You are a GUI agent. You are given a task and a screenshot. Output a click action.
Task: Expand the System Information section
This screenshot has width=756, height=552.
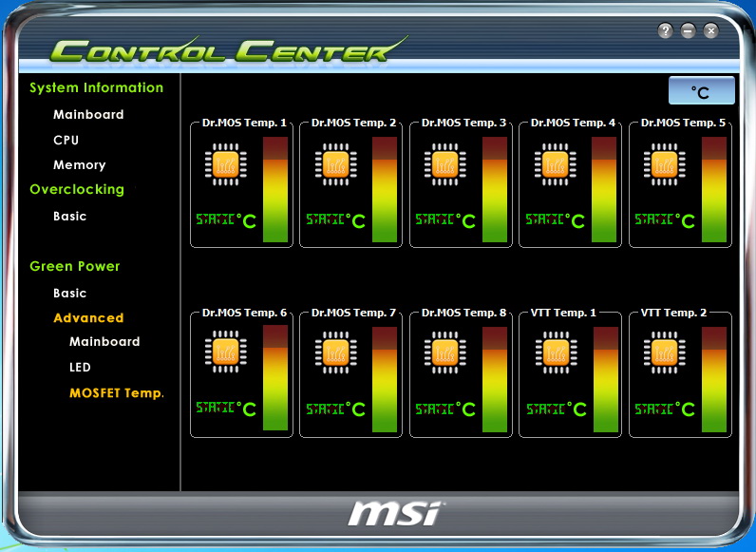tap(96, 87)
